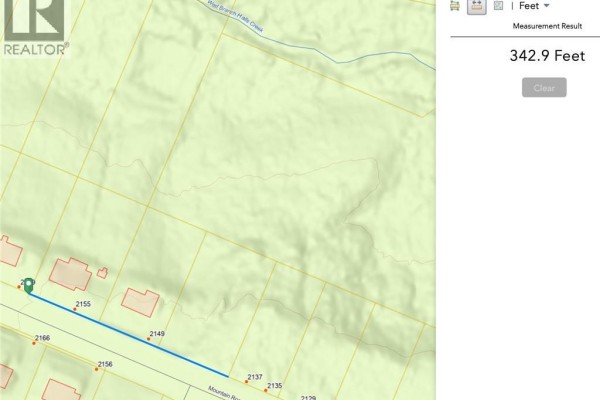Click address label 2137 on the map

tap(255, 377)
